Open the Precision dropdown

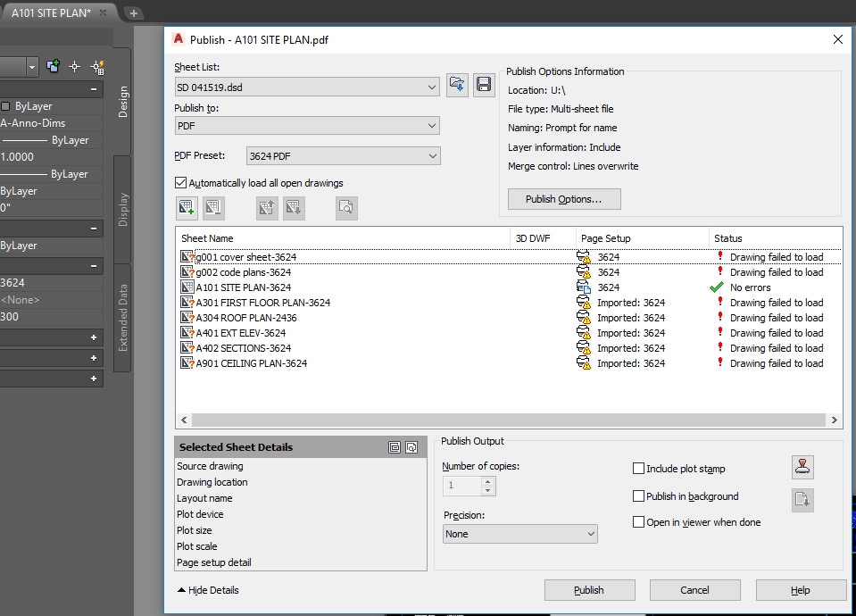(592, 533)
